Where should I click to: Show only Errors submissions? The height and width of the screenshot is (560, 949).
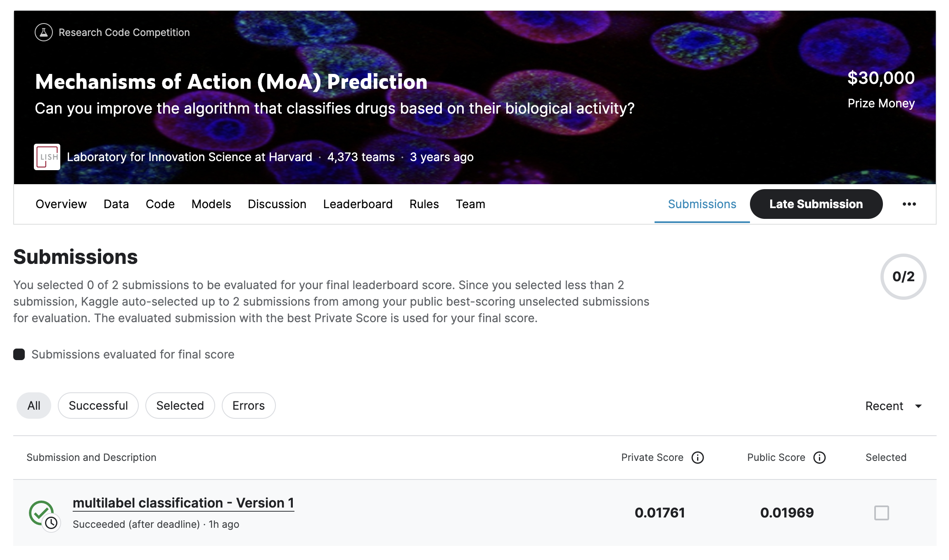(x=248, y=406)
